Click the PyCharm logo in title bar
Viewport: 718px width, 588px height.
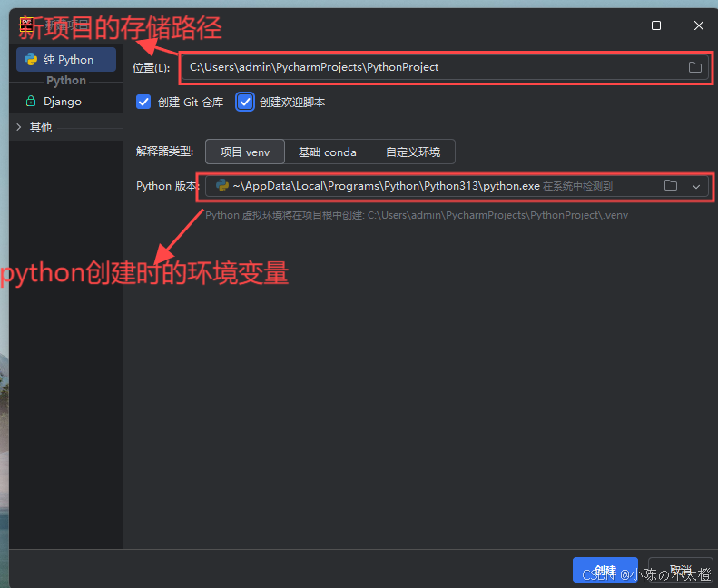click(26, 24)
